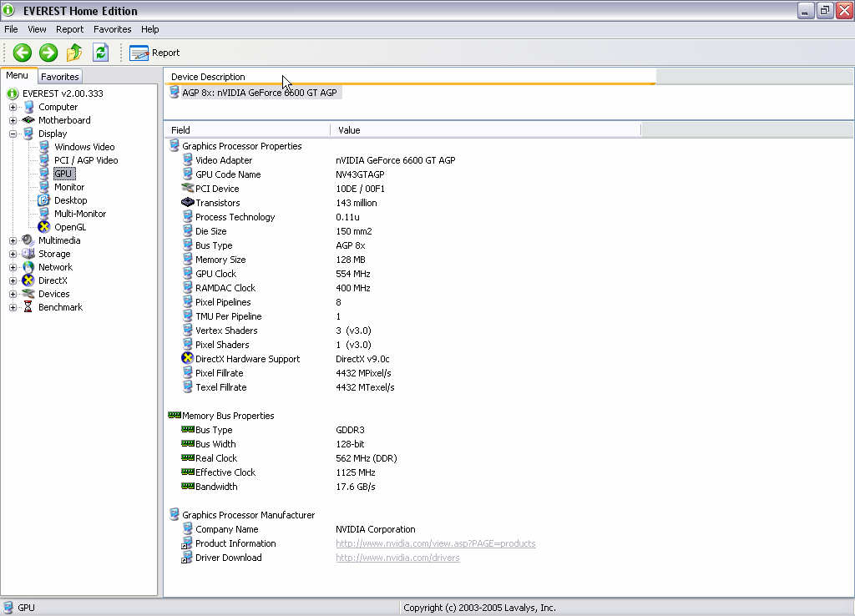Click the DirectX icon in sidebar
Image resolution: width=855 pixels, height=616 pixels.
coord(28,280)
